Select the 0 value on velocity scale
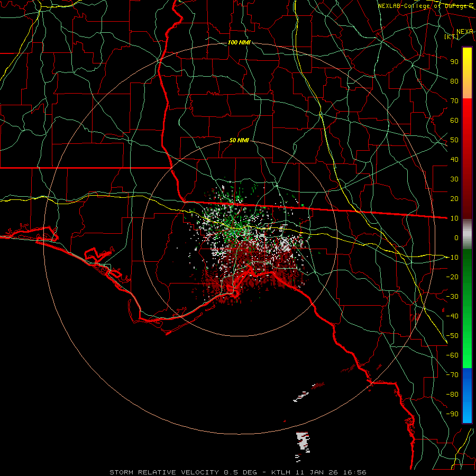The width and height of the screenshot is (476, 476). 456,237
